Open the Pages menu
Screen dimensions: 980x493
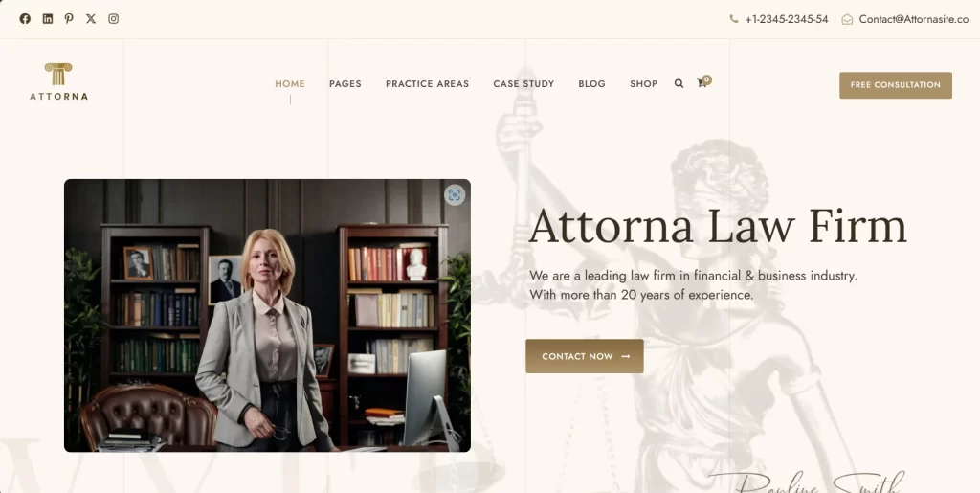[345, 83]
